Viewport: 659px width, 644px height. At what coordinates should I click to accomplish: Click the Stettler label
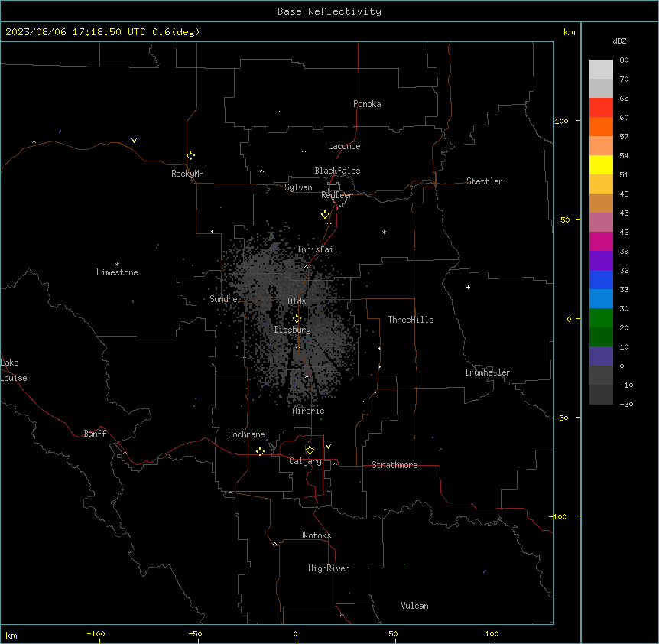pyautogui.click(x=485, y=181)
